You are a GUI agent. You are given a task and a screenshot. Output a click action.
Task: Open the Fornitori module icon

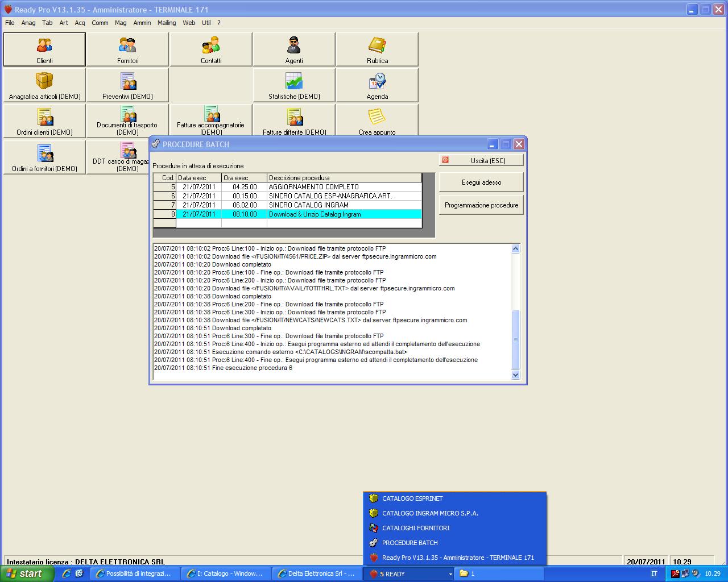click(x=127, y=49)
